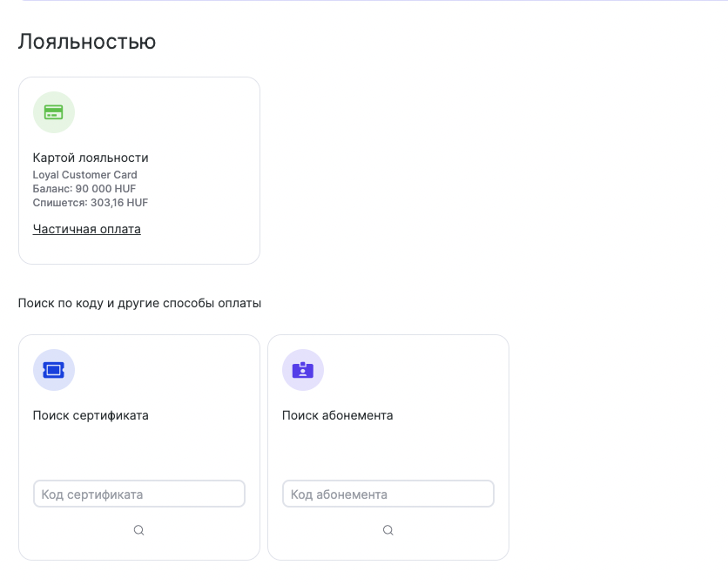Image resolution: width=728 pixels, height=585 pixels.
Task: Click the magnifier under the certificate code field
Action: [x=138, y=530]
